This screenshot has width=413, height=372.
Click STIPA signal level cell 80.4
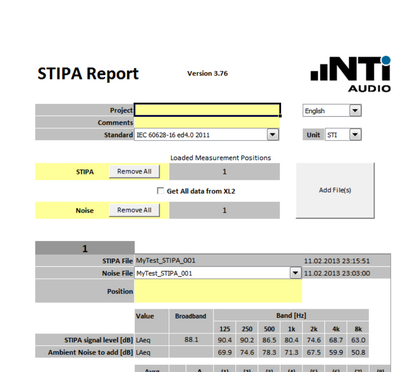291,340
